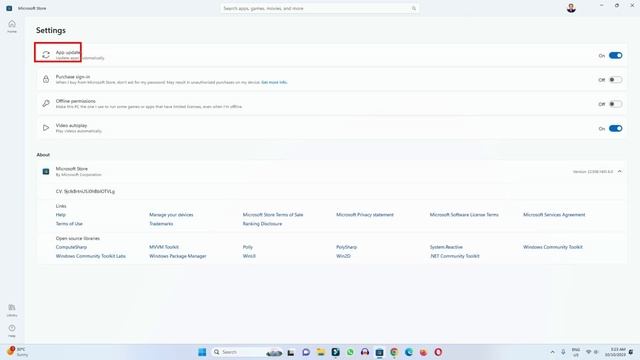Open the Ranking Disclosure link
Screen dimensions: 640x360
pos(262,224)
